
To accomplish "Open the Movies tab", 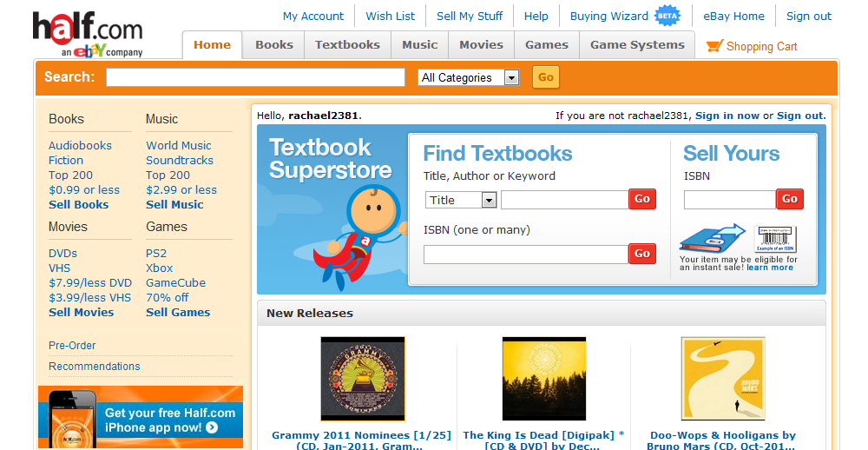I will pyautogui.click(x=481, y=45).
